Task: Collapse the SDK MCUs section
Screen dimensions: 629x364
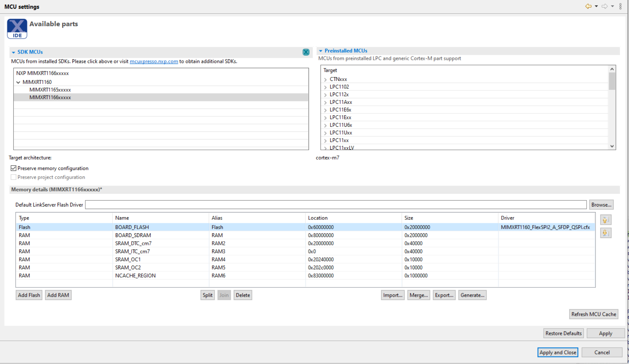Action: (13, 52)
